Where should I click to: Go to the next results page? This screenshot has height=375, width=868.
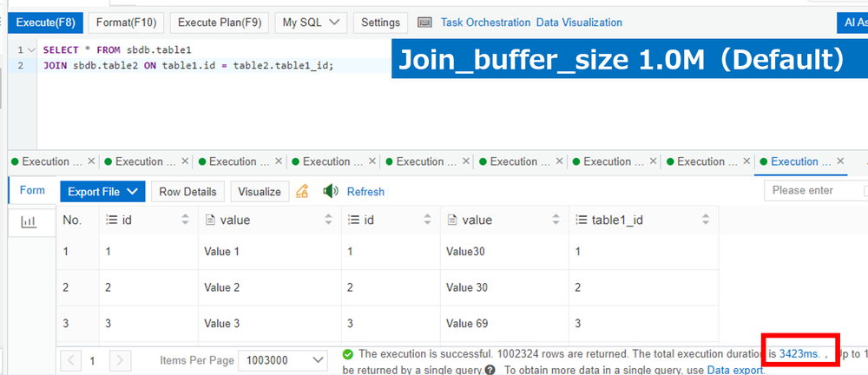pyautogui.click(x=120, y=359)
